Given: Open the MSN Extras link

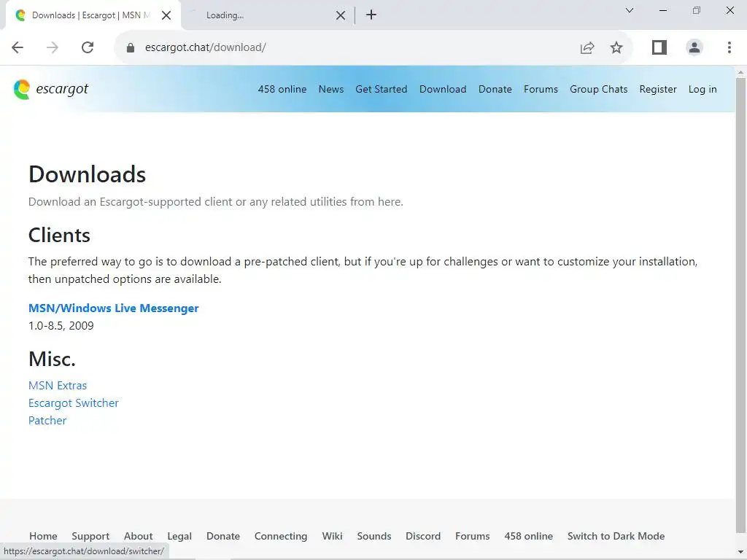Looking at the screenshot, I should point(58,385).
